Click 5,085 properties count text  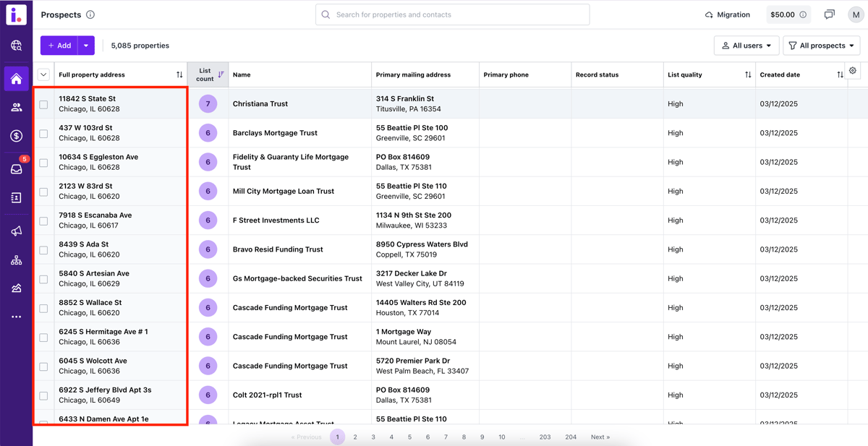pyautogui.click(x=140, y=46)
